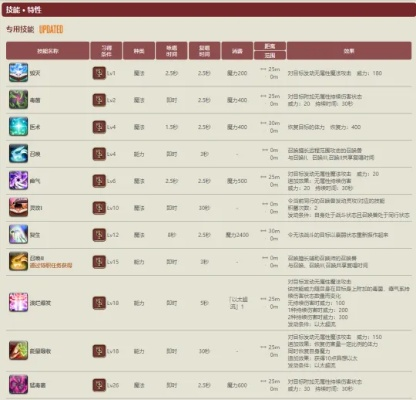Viewport: 416px width, 400px height.
Task: Click the teal sparkle 医术 skill icon
Action: pyautogui.click(x=18, y=127)
